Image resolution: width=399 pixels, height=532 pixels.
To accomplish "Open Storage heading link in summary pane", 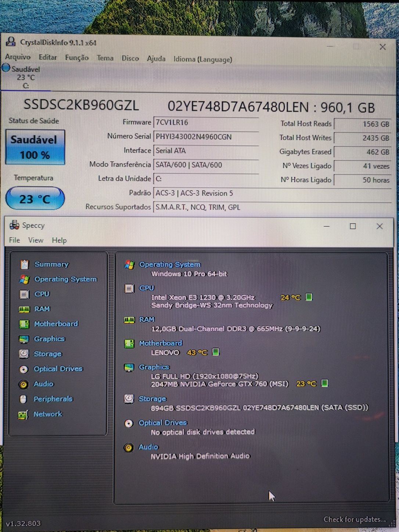I will (152, 398).
